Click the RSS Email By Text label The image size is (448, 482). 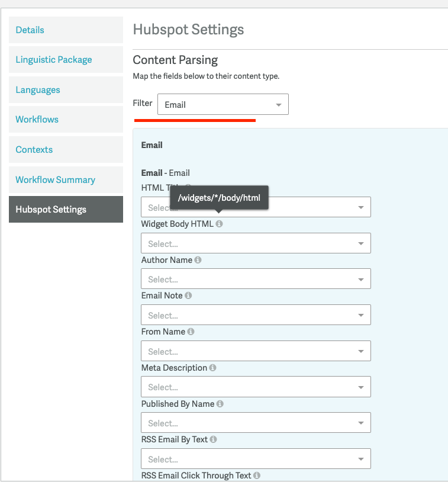[x=175, y=439]
